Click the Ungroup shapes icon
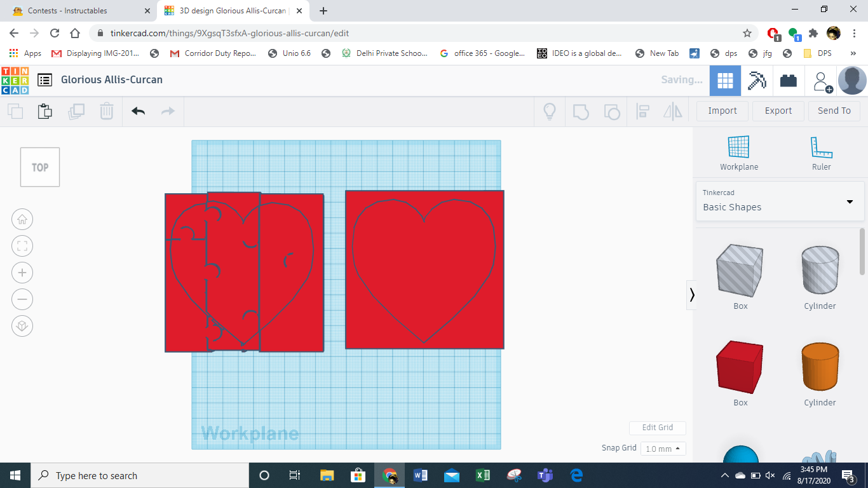This screenshot has height=488, width=868. pos(611,111)
